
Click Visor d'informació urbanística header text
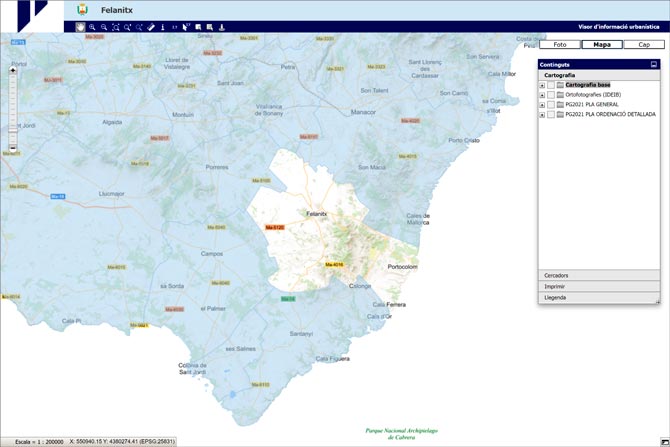(x=619, y=26)
